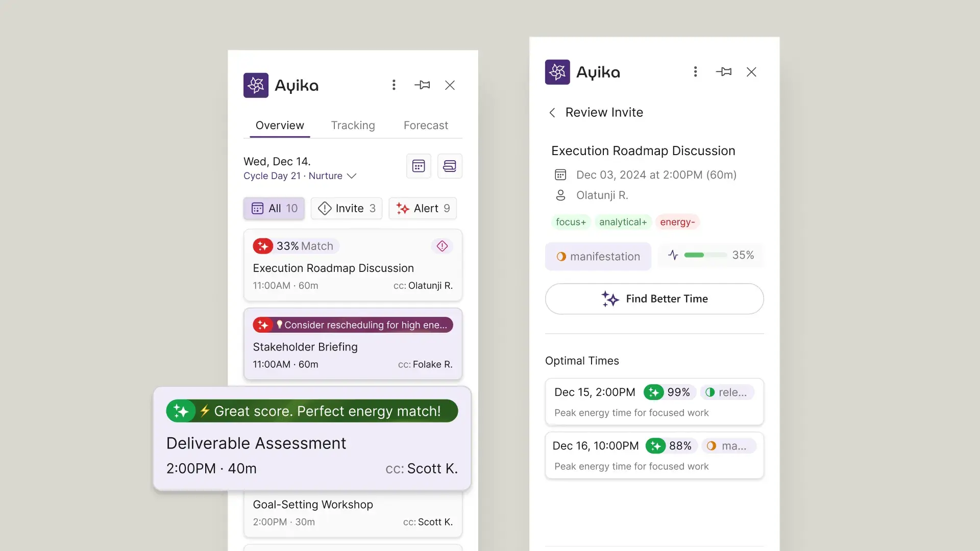Screen dimensions: 980x551
Task: Select Dec 15, 2:00PM optimal time
Action: point(595,392)
